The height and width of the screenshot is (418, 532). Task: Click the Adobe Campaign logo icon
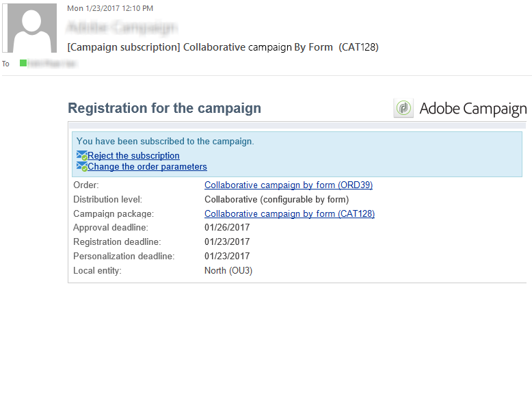pos(403,109)
